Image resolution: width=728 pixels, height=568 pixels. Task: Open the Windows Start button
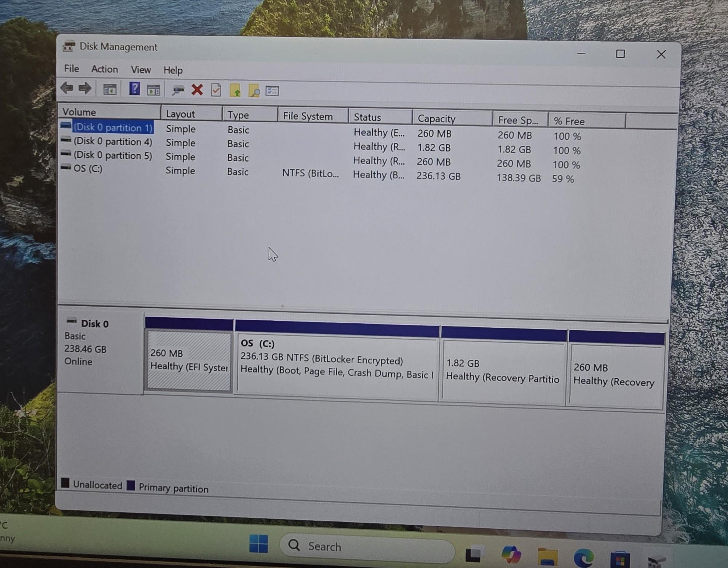coord(259,543)
